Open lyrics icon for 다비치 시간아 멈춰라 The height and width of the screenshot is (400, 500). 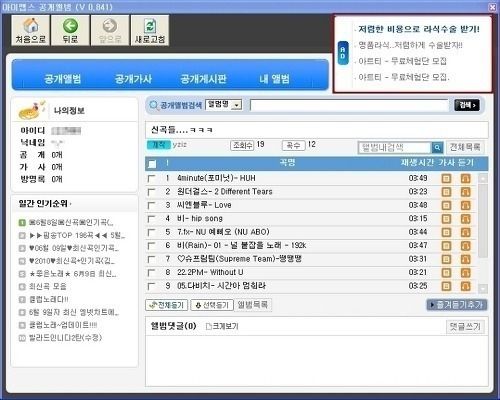(x=446, y=286)
